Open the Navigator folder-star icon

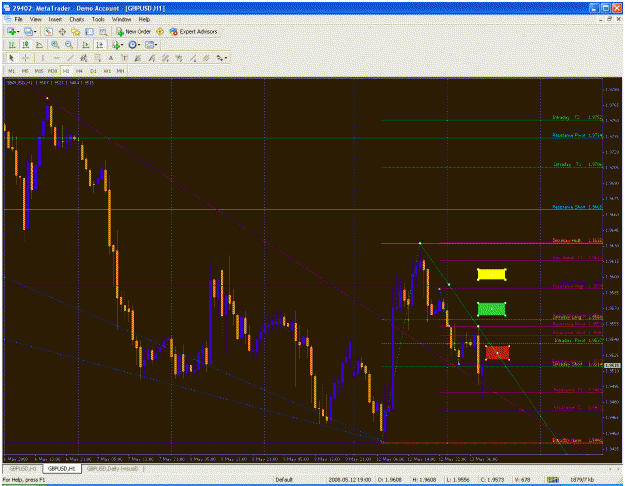(75, 32)
